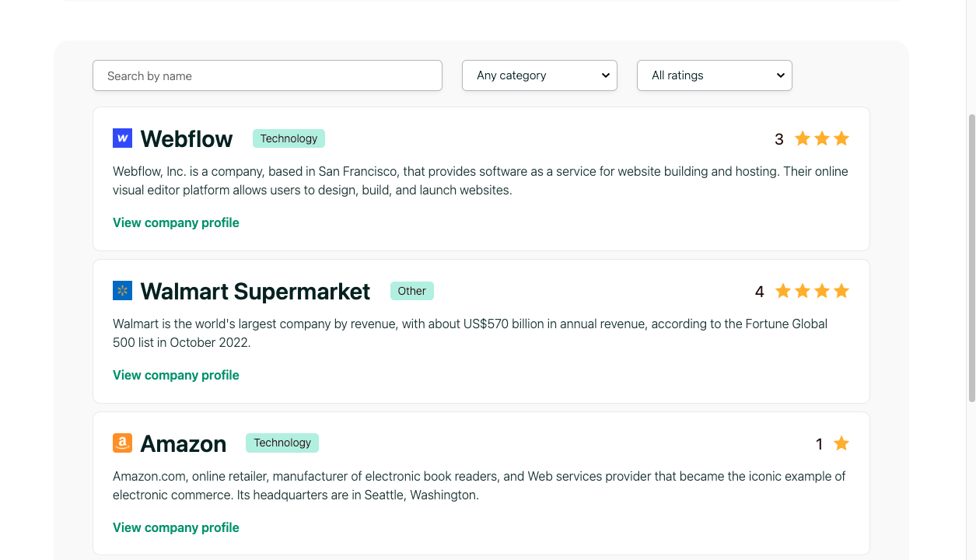Click the Walmart Supermarket heading
This screenshot has height=560, width=976.
click(x=255, y=291)
